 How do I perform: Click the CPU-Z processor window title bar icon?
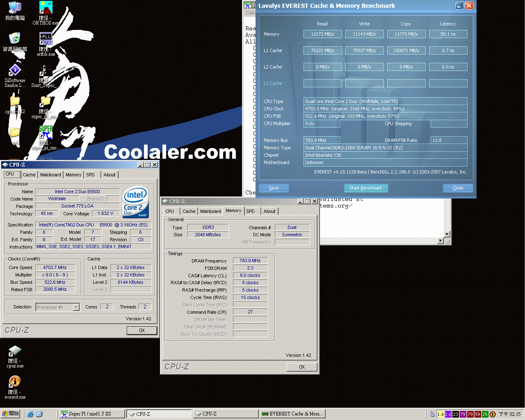5,165
